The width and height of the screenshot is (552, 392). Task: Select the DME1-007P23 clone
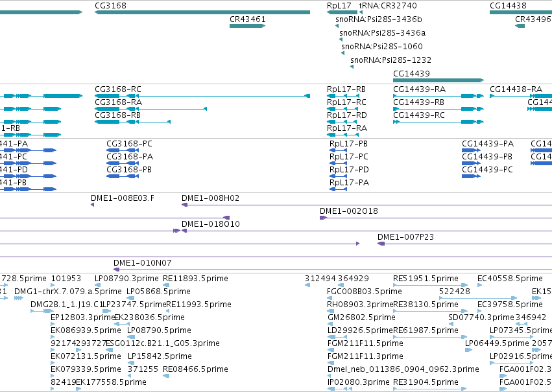464,244
